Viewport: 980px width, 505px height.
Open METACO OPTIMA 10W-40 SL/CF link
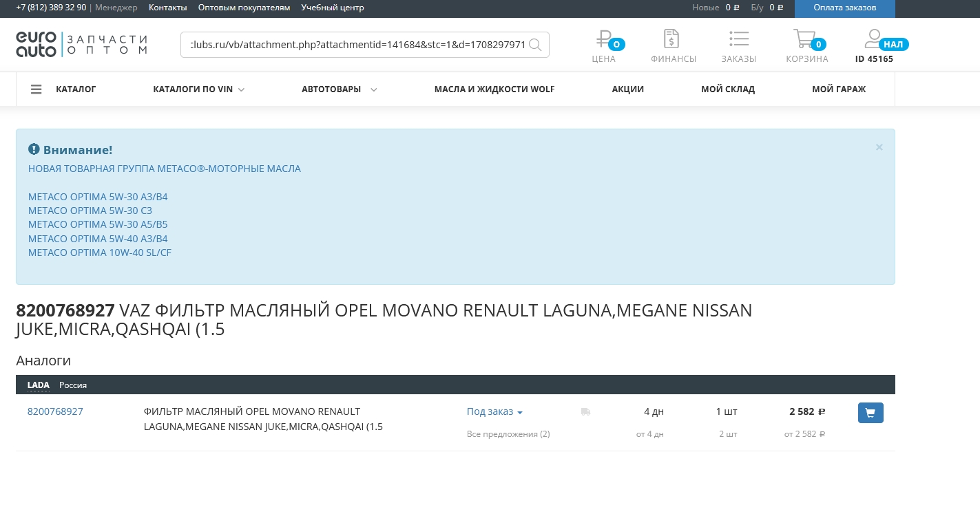100,252
